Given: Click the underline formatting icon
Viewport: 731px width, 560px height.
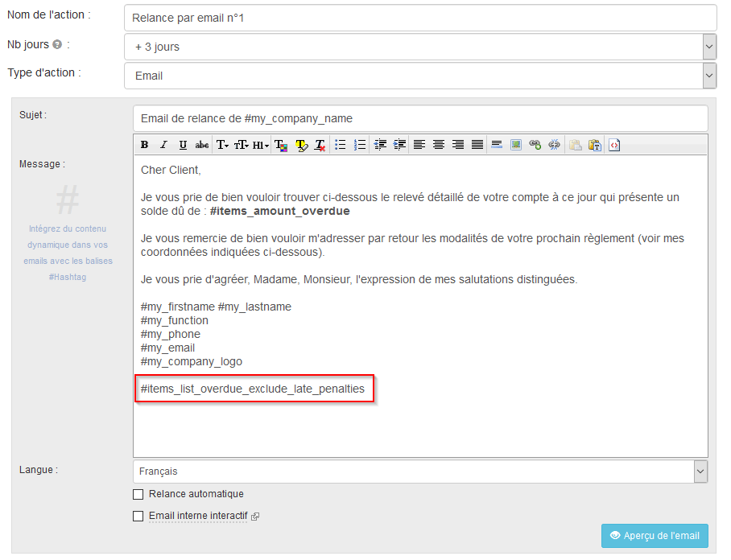Looking at the screenshot, I should (183, 145).
